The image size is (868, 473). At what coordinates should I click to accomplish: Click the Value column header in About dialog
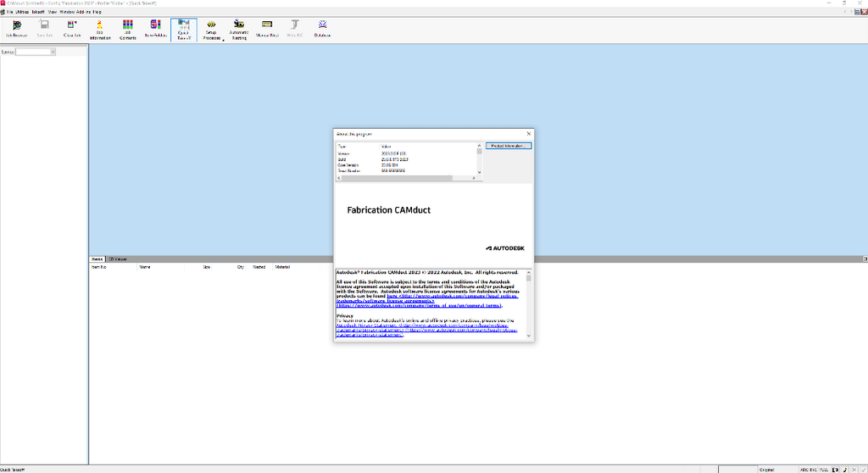click(427, 147)
